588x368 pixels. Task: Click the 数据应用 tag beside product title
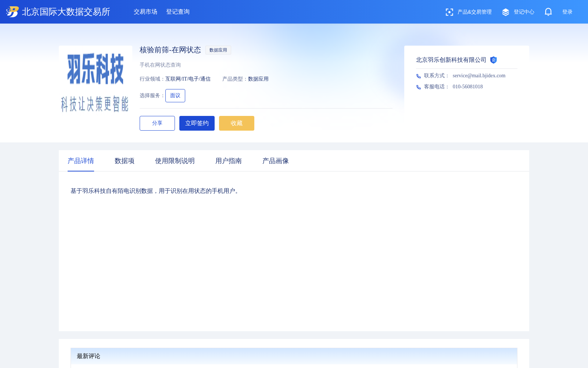pyautogui.click(x=218, y=50)
